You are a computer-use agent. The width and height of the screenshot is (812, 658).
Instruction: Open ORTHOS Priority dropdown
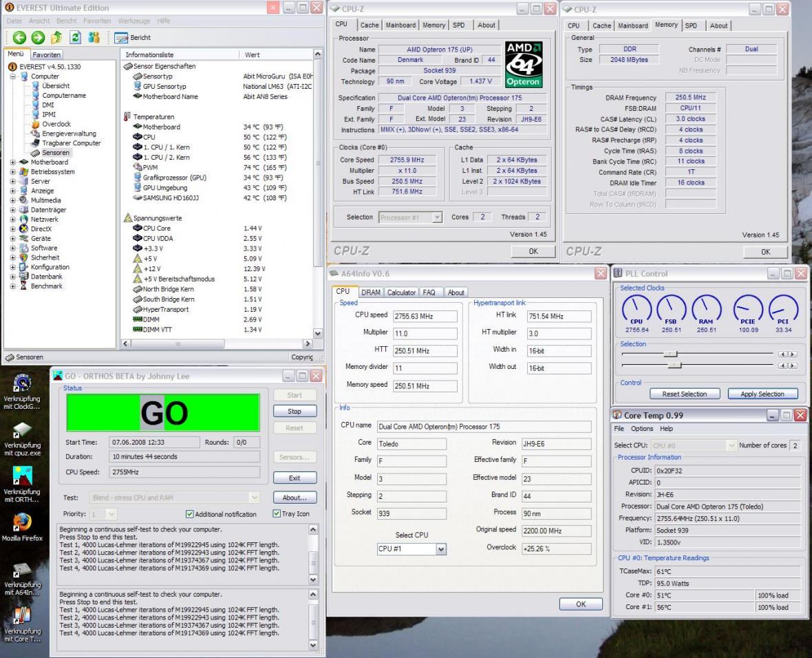[111, 514]
